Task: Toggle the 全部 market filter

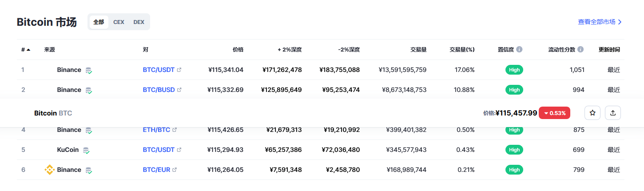Action: click(x=99, y=22)
